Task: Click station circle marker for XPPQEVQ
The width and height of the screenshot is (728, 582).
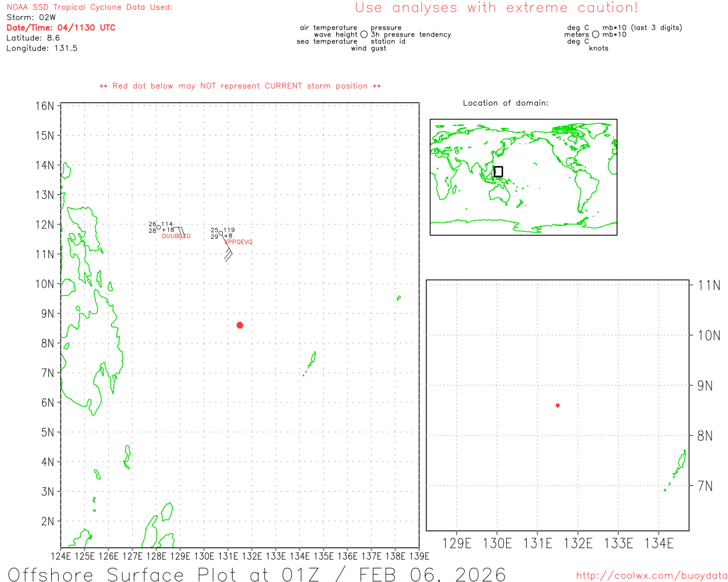Action: tap(221, 233)
